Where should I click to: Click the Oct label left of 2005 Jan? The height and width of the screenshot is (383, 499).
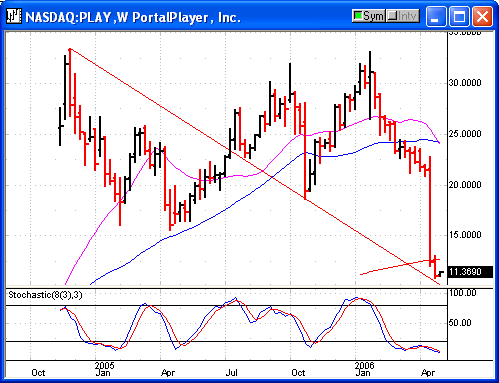point(38,373)
